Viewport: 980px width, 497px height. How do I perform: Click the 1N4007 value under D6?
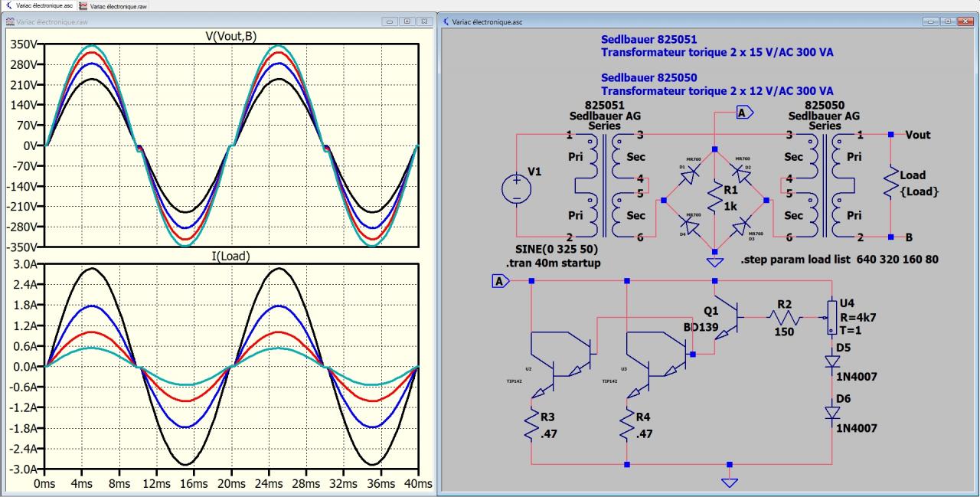(x=857, y=428)
